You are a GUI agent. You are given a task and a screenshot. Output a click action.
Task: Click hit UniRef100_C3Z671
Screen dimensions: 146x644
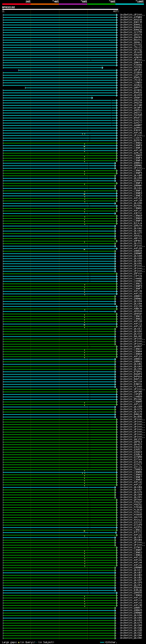(x=131, y=138)
